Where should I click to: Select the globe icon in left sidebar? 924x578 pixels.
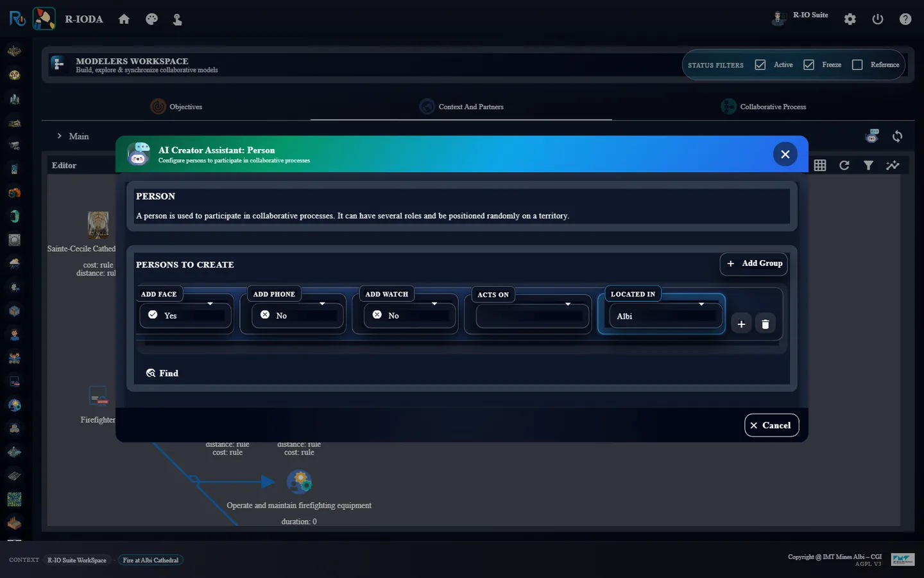(14, 405)
